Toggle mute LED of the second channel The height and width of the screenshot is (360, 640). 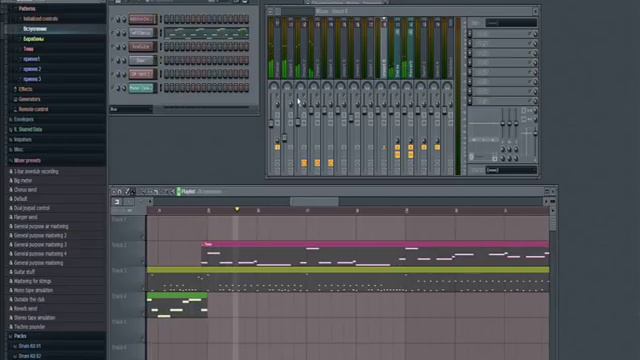(112, 33)
